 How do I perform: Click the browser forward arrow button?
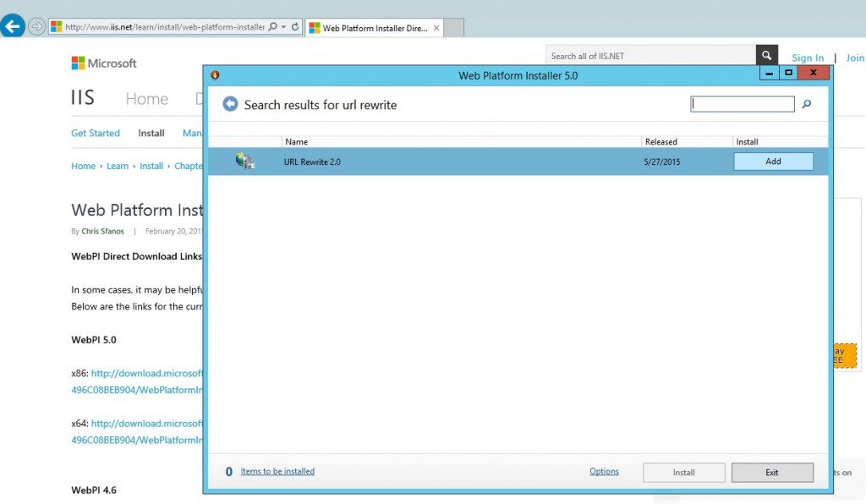(36, 26)
